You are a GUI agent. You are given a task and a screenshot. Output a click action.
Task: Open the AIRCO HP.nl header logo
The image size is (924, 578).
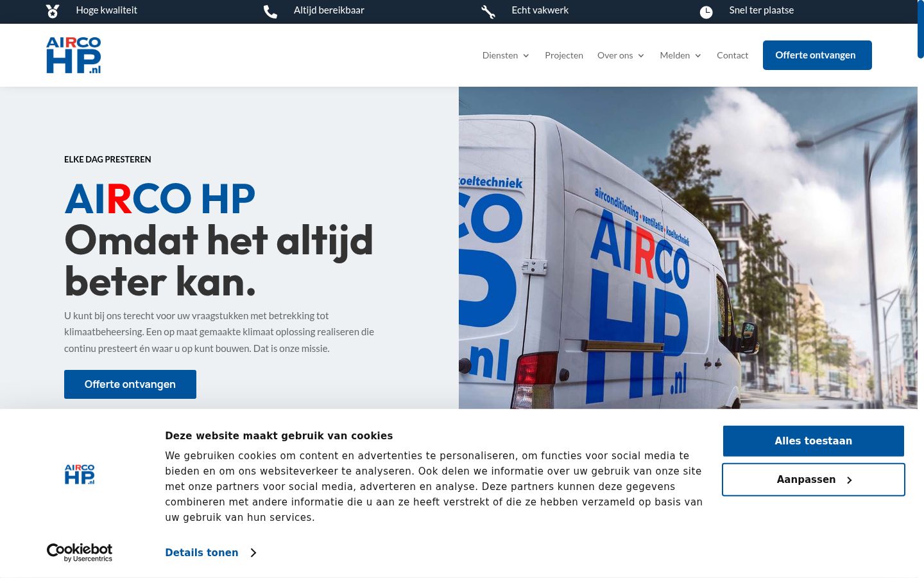tap(73, 55)
